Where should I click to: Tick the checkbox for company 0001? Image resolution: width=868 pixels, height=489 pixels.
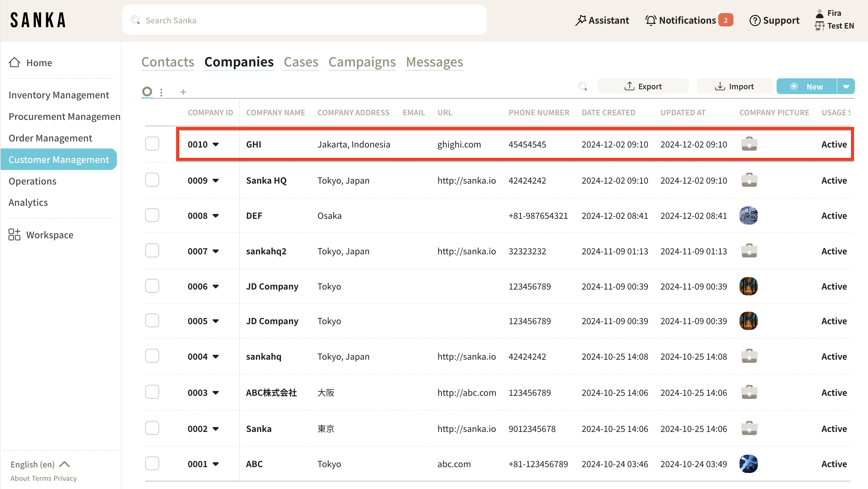(152, 464)
